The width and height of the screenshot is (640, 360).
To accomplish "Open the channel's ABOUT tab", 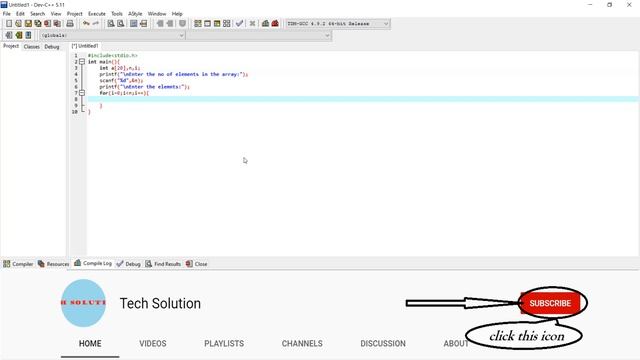I will click(x=456, y=344).
